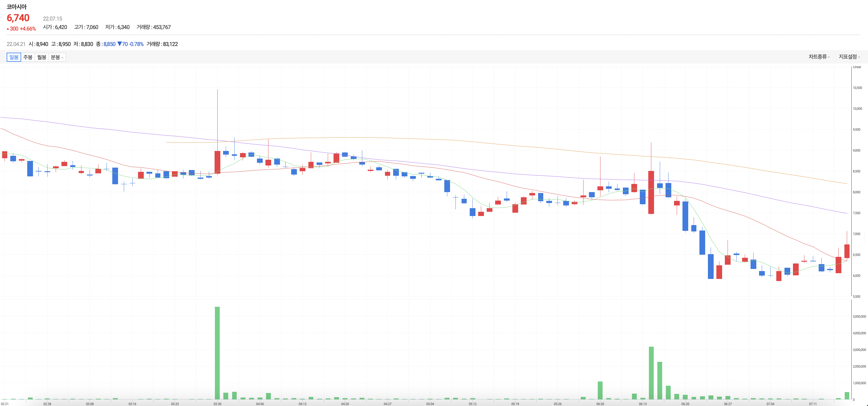868x406 pixels.
Task: Click the 06.27 date axis label
Action: (x=728, y=404)
